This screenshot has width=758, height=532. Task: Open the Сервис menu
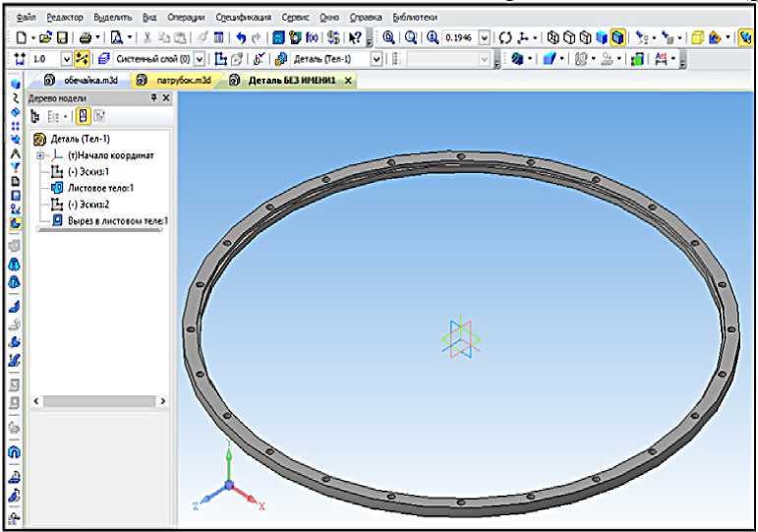click(295, 18)
